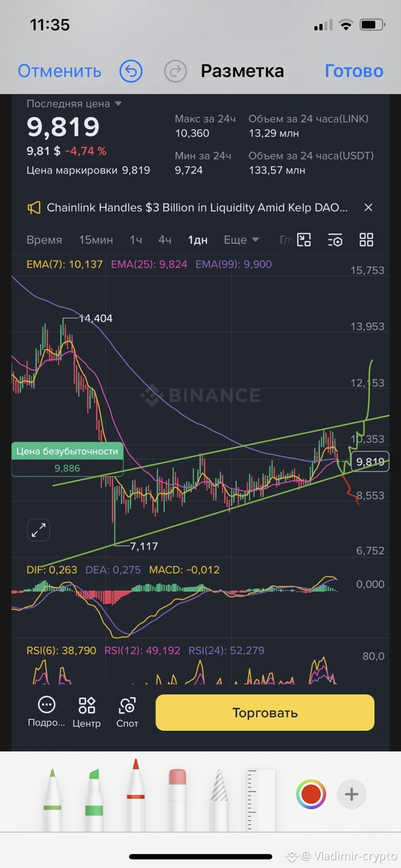The image size is (401, 868).
Task: Open the chart indicator settings icon
Action: tap(335, 240)
